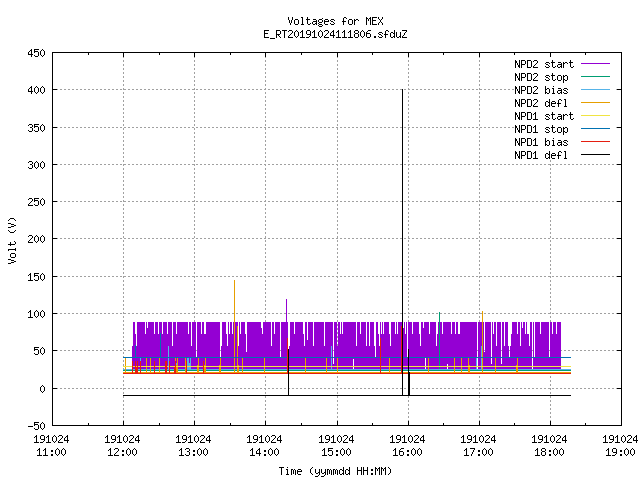Click the blue NPD1 stop legend line
This screenshot has height=480, width=640.
pos(596,129)
